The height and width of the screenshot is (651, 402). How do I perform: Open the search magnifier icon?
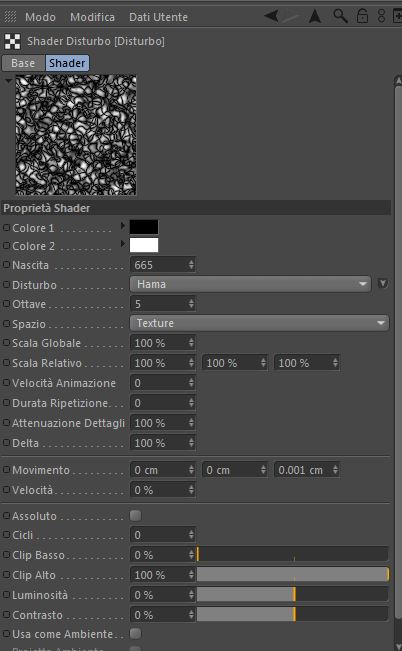pos(340,16)
